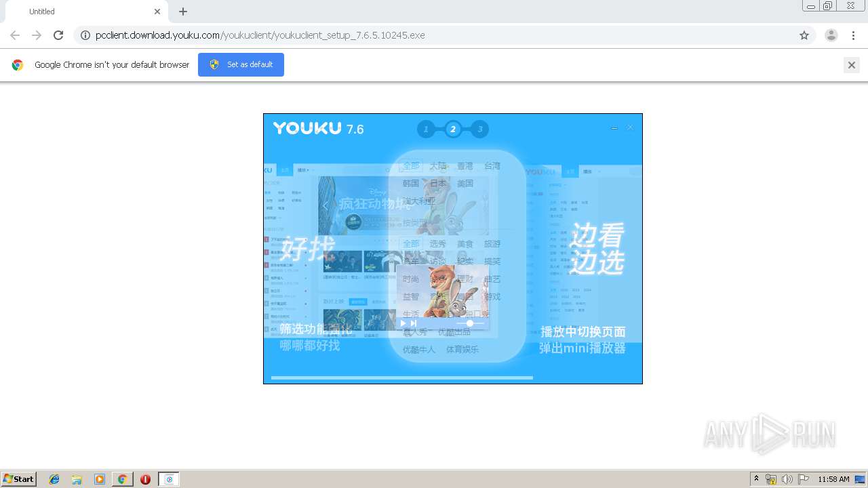Show hidden system tray icons

point(757,479)
